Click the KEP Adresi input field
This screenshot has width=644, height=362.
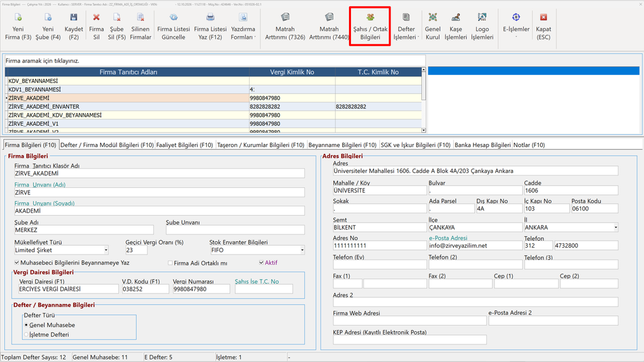tap(409, 340)
